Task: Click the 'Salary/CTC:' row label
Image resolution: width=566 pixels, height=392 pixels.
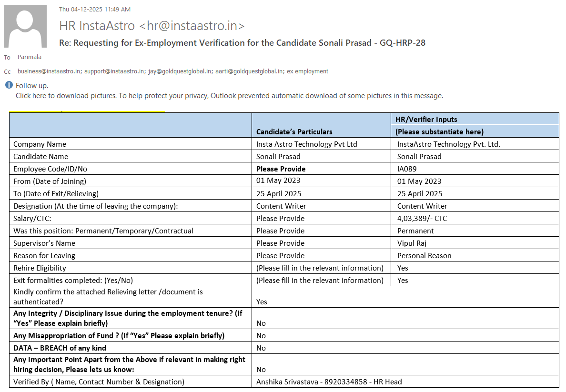Action: [32, 218]
